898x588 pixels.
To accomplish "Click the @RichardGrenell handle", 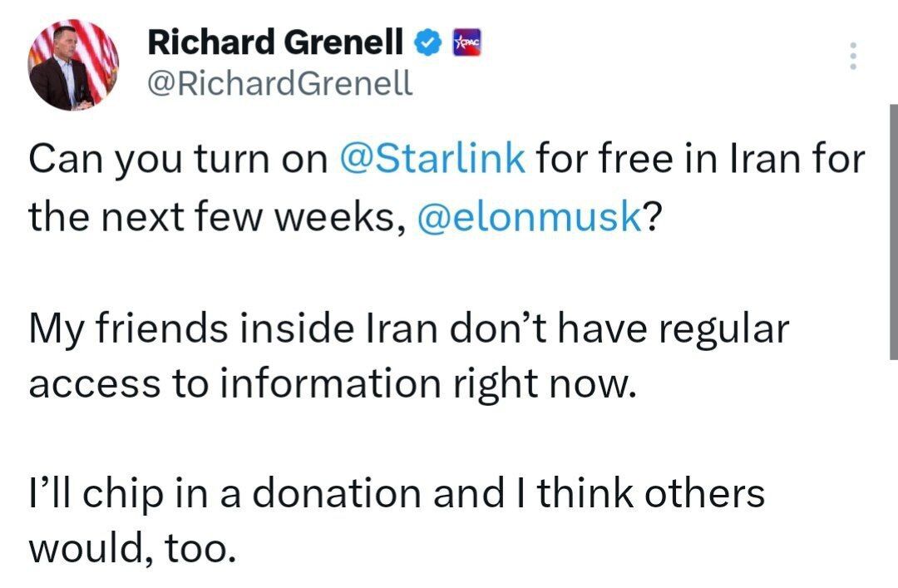I will point(279,83).
